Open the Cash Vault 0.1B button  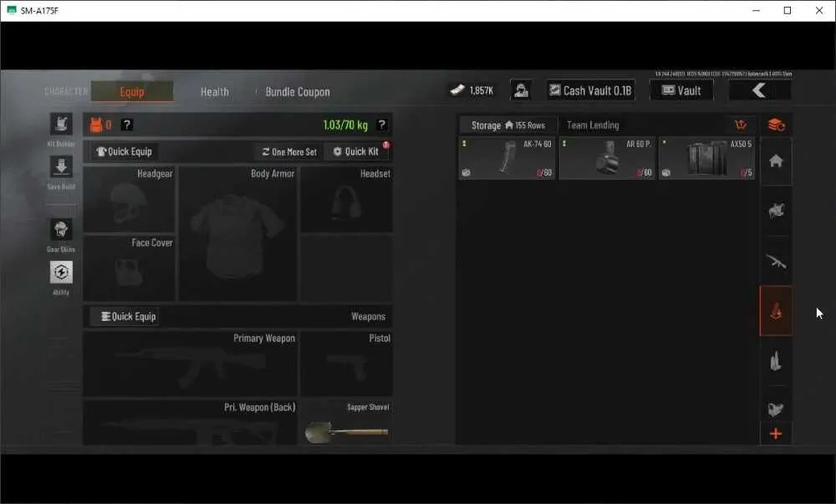tap(591, 90)
